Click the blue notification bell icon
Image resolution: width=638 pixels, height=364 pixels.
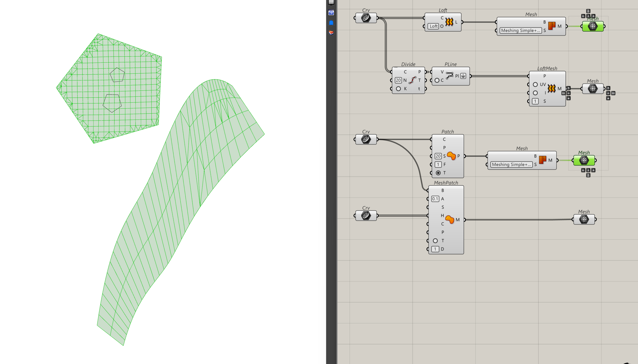click(x=331, y=23)
